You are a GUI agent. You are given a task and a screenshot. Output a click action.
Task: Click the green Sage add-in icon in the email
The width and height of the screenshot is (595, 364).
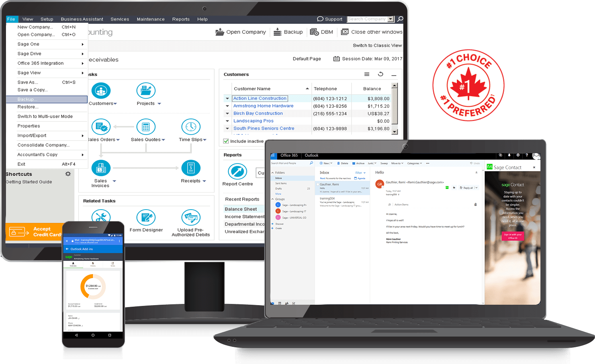447,187
